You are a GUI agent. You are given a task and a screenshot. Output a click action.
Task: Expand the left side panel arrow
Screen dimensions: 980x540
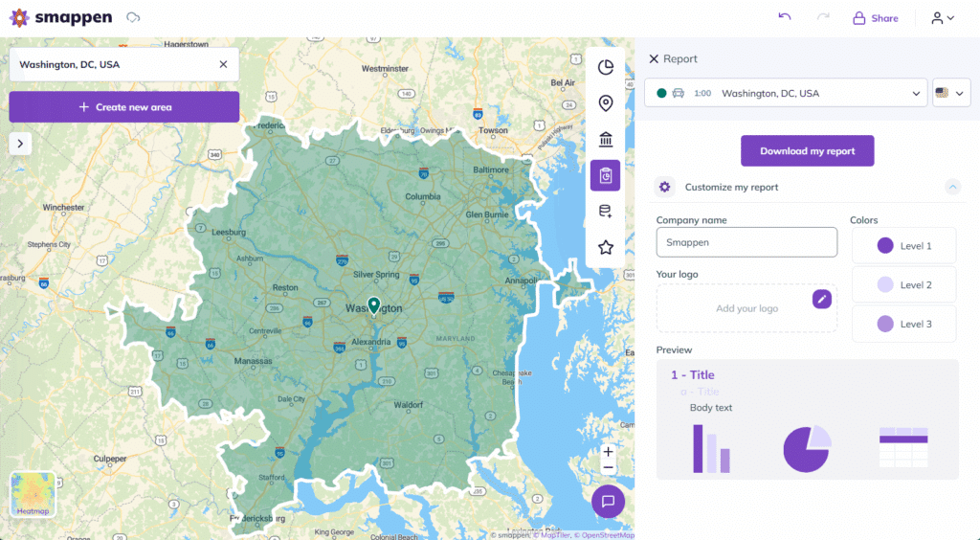[x=20, y=144]
